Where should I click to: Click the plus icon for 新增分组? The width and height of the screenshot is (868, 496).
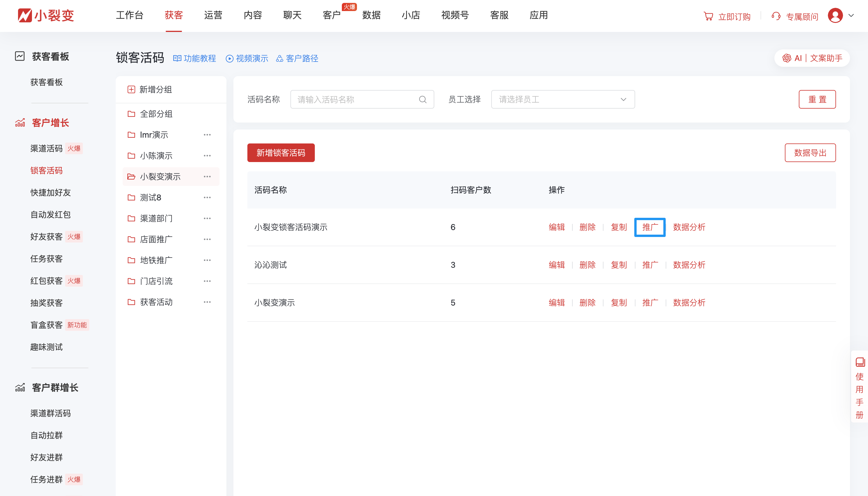tap(131, 90)
